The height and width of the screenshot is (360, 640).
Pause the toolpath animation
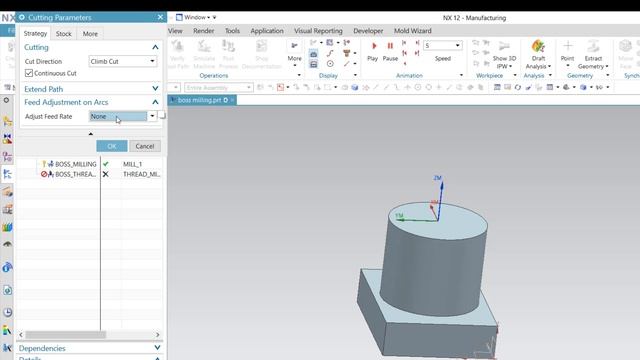[x=390, y=51]
